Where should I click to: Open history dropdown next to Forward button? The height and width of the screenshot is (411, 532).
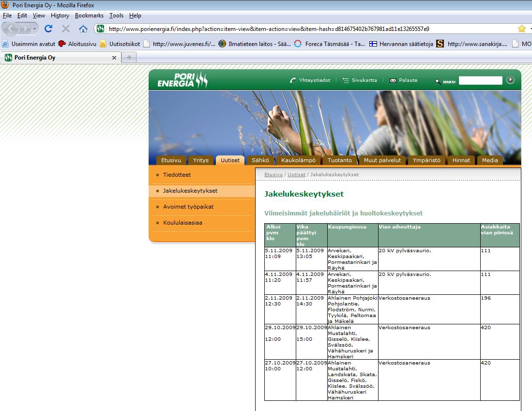coord(34,29)
